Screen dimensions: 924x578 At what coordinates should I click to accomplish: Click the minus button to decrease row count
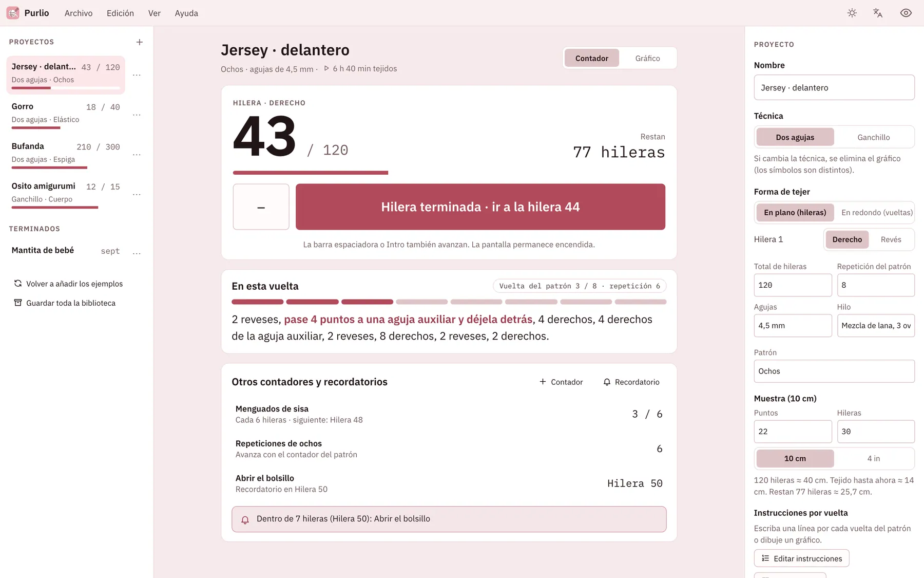coord(261,207)
